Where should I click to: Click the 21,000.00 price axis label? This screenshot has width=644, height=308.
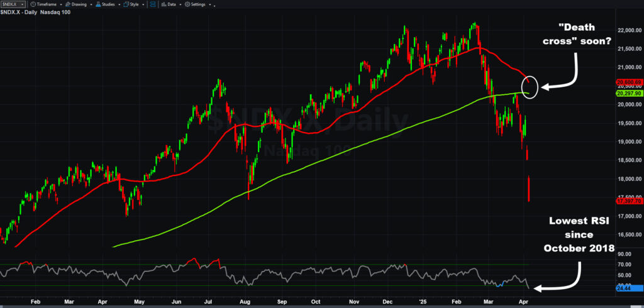coord(630,67)
